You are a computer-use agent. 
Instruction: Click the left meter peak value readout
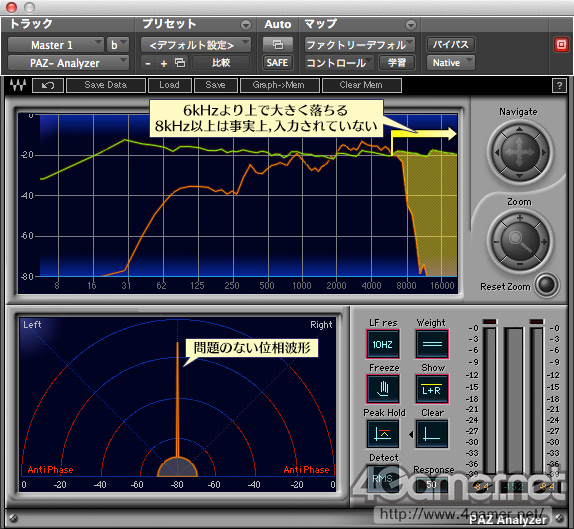[482, 487]
